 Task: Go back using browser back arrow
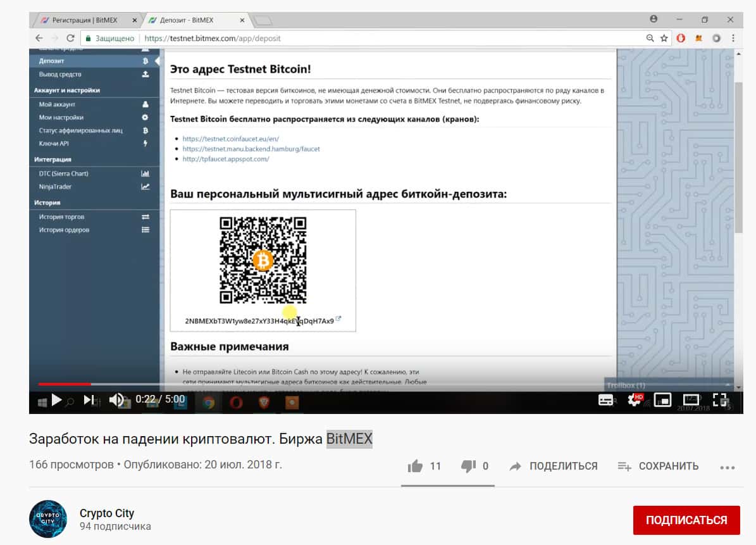39,38
